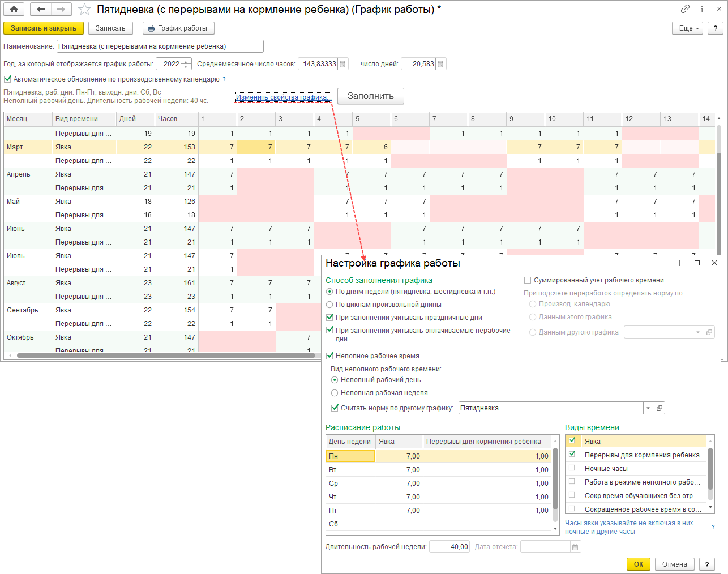This screenshot has height=574, width=728.
Task: Close the schedule settings dialog
Action: pos(714,263)
